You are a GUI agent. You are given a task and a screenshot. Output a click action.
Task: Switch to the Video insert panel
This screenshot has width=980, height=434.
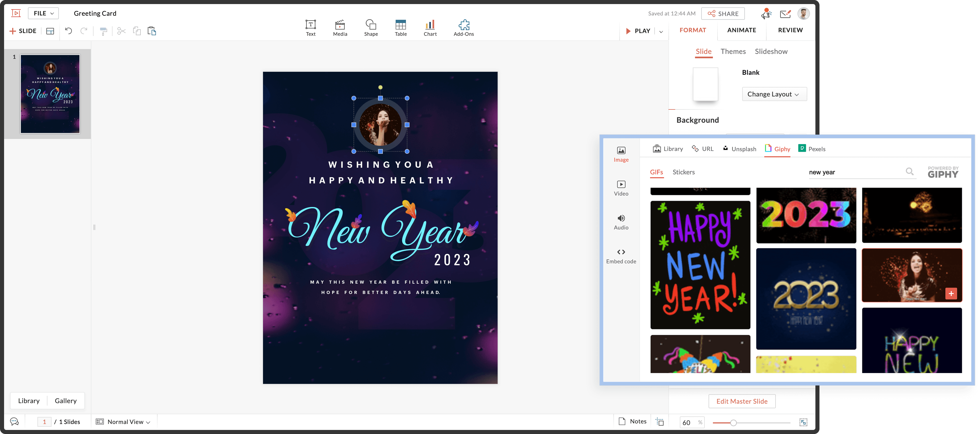(621, 188)
